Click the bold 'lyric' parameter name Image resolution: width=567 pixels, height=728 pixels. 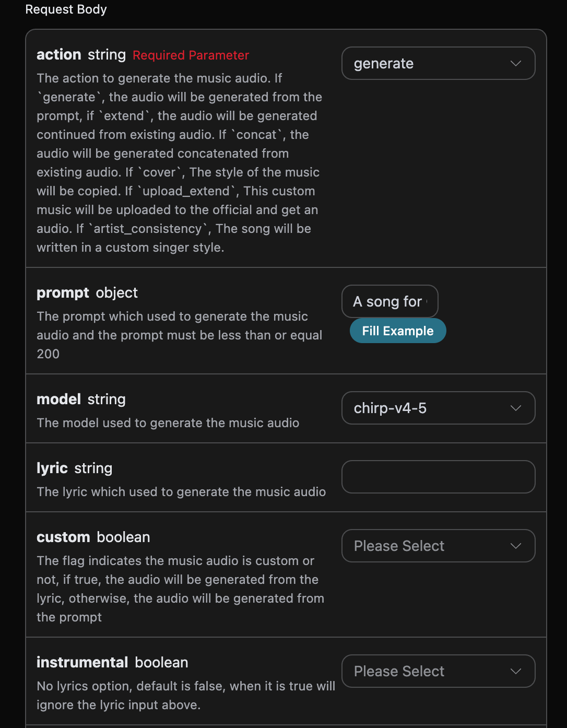tap(52, 468)
